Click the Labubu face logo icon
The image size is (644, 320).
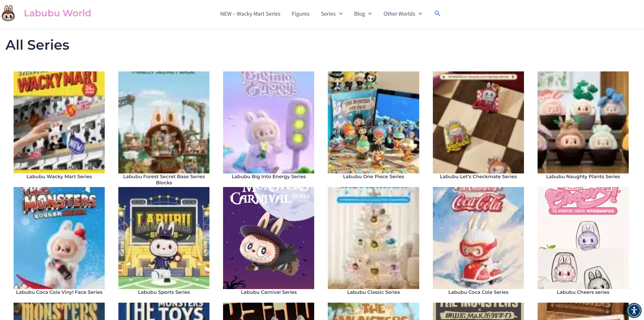(9, 13)
